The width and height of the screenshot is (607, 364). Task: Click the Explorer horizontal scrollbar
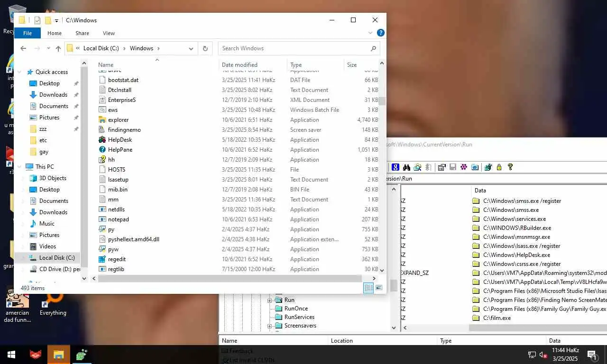click(230, 279)
